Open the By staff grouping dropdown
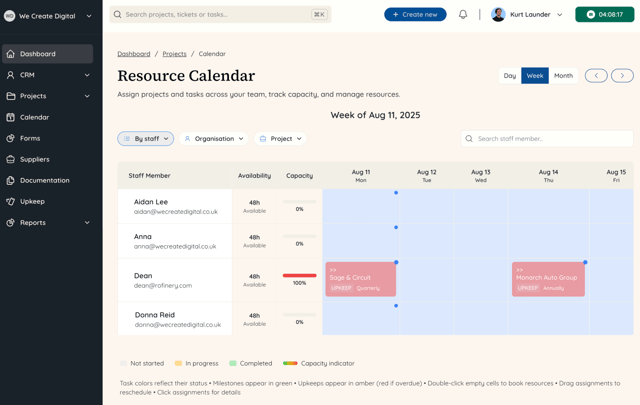This screenshot has width=640, height=405. coord(146,139)
